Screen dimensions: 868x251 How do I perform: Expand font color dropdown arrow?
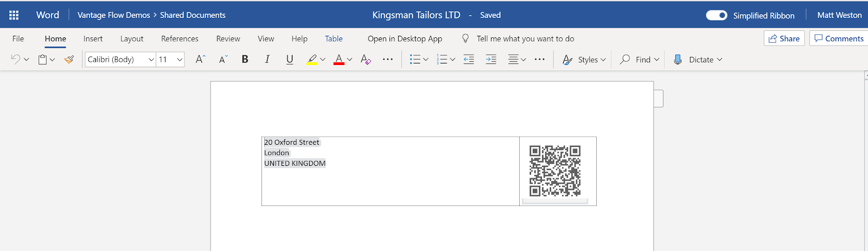349,60
